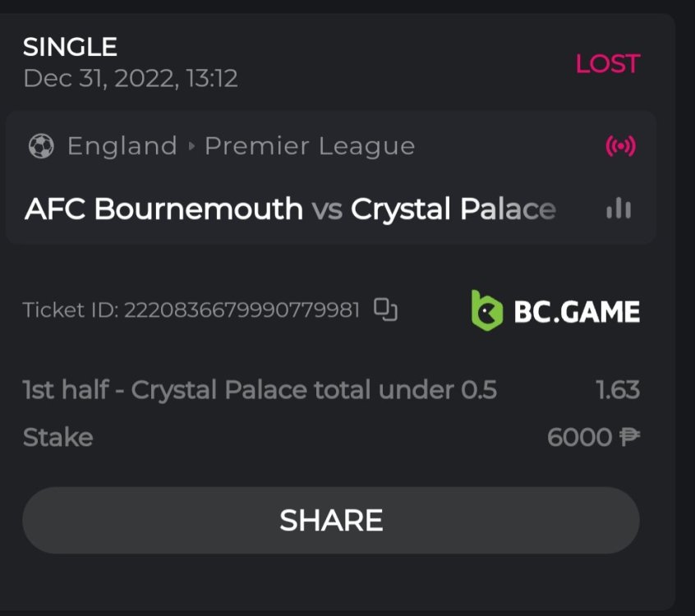Click the breadcrumb arrow after England
695x616 pixels.
(x=191, y=146)
